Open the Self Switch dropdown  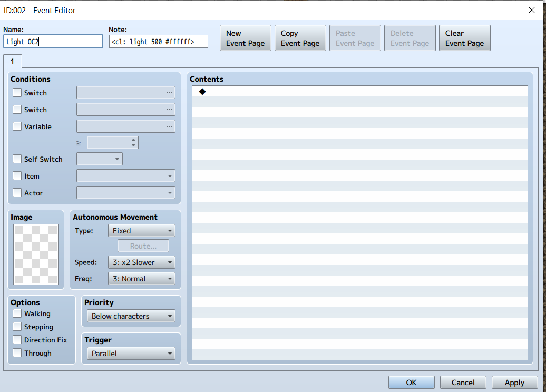tap(99, 159)
